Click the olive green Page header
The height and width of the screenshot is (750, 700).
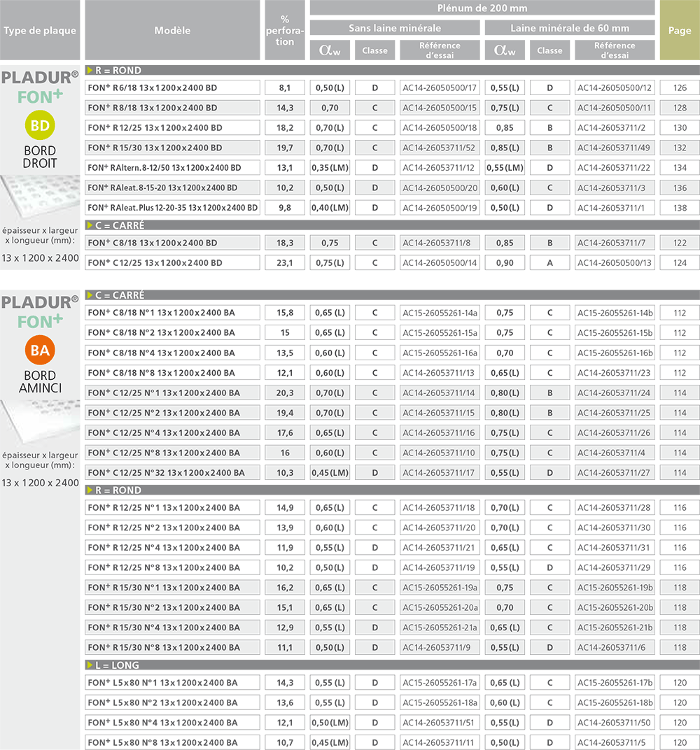click(x=680, y=30)
